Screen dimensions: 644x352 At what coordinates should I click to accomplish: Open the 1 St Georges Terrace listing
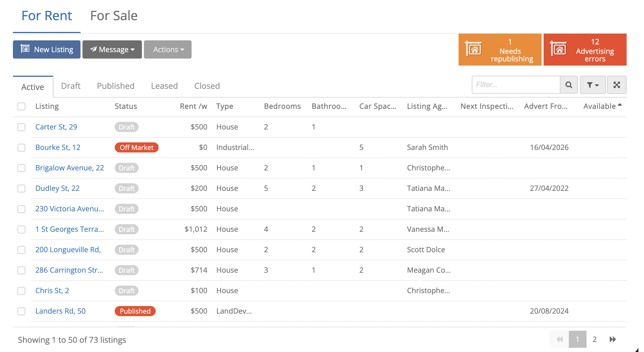(x=70, y=229)
